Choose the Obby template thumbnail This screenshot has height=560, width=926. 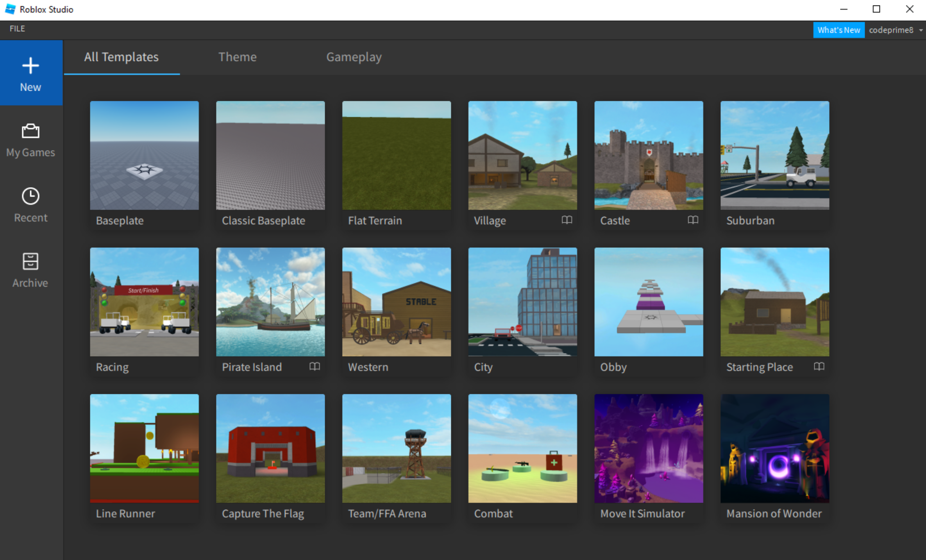[x=649, y=302]
